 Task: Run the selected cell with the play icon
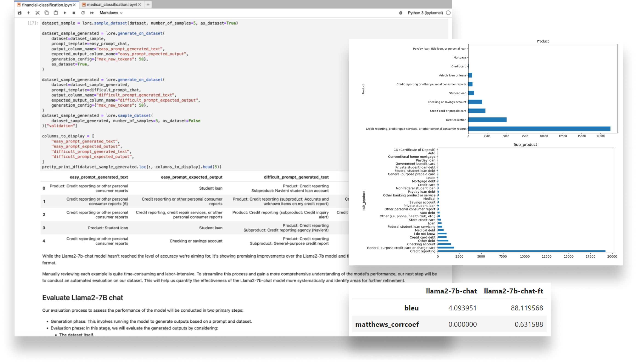tap(65, 13)
